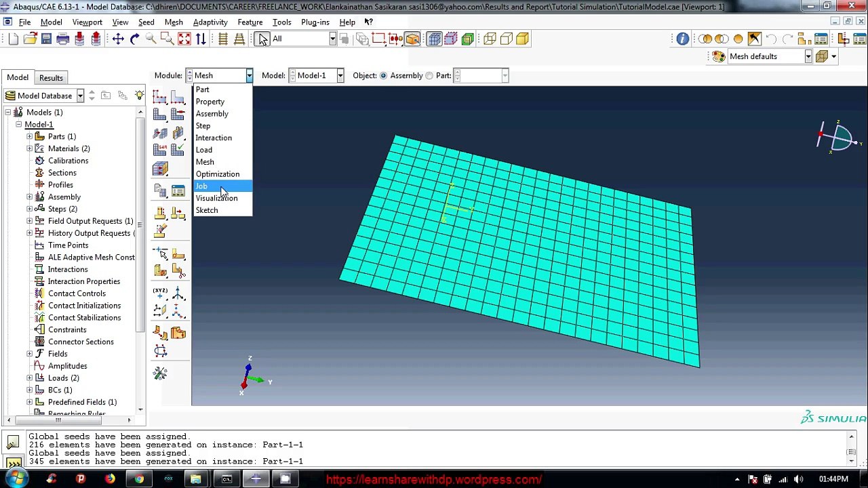Screen dimensions: 868x488
Task: Expand the Materials (2) tree node
Action: point(30,149)
